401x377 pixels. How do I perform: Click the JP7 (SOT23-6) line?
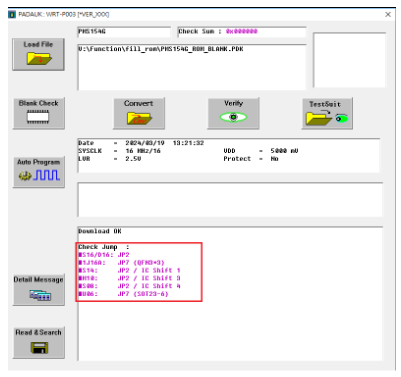[123, 294]
